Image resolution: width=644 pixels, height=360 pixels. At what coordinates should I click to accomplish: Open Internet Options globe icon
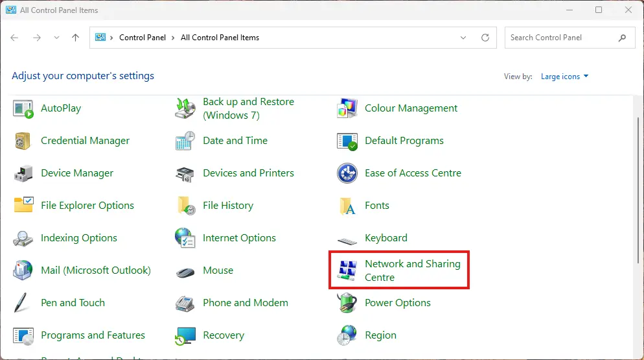(x=185, y=238)
